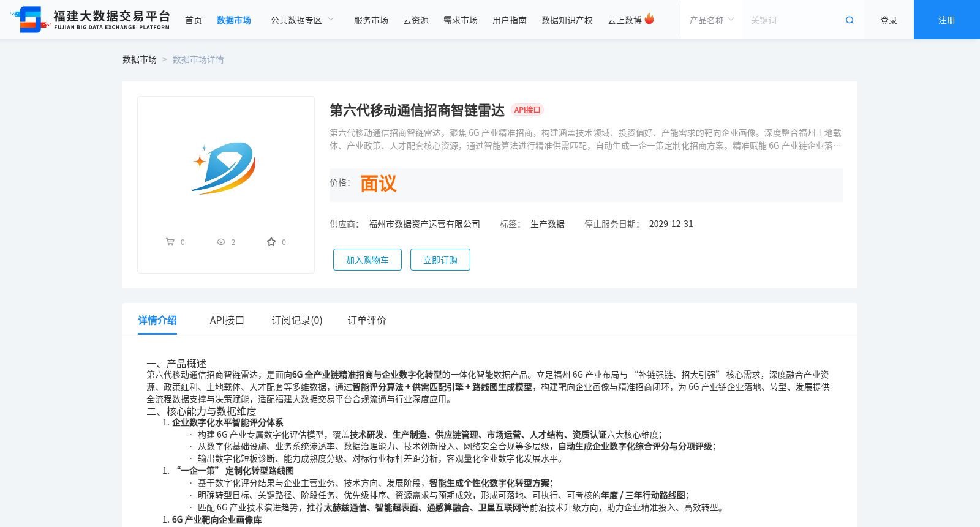Screen dimensions: 980x527
Task: Click the tag value 生产数据
Action: [548, 224]
